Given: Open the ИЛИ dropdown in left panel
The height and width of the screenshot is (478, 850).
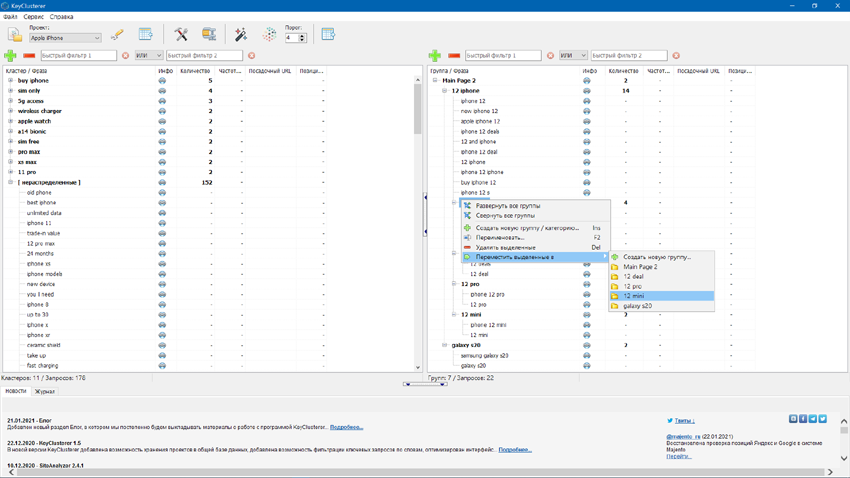Looking at the screenshot, I should tap(149, 55).
